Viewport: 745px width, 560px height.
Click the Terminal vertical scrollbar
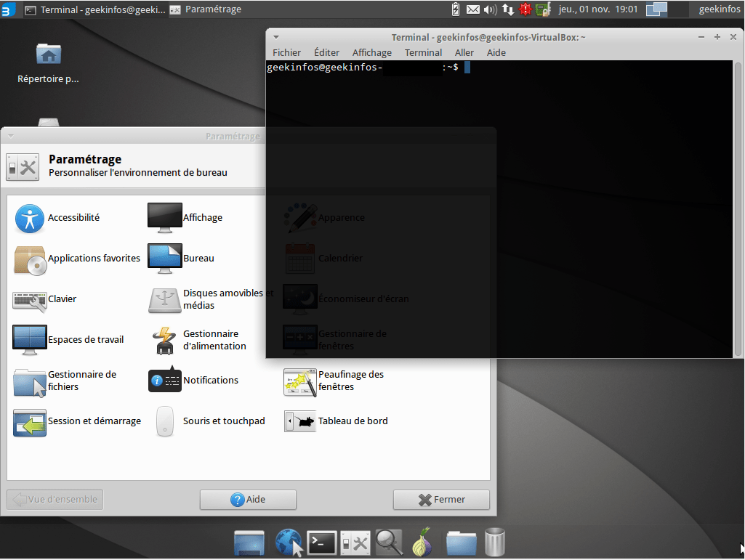click(738, 209)
